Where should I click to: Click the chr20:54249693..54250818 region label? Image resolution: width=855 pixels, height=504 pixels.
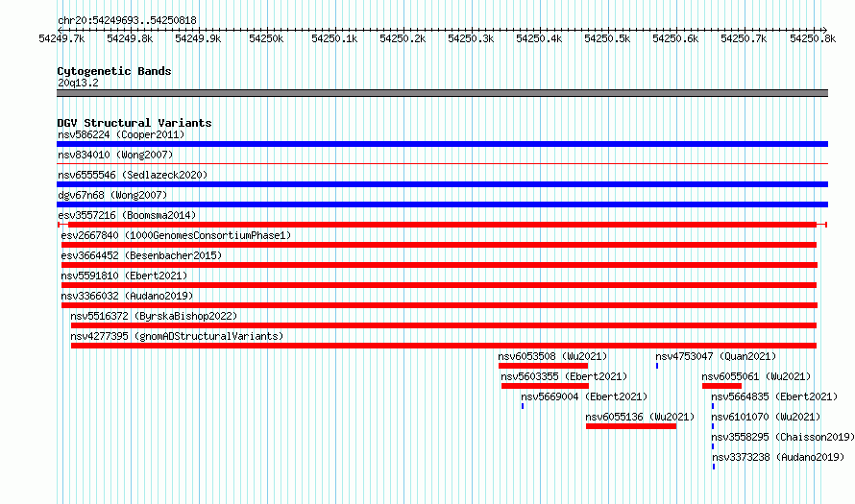127,20
